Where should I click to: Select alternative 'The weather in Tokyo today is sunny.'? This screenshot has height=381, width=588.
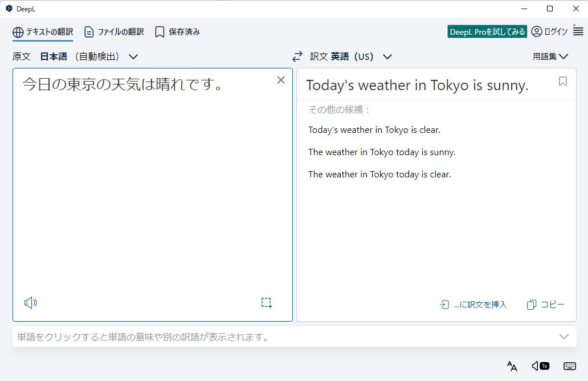[x=382, y=152]
